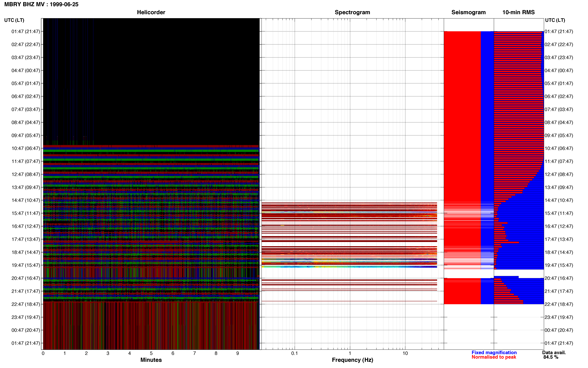
Task: Click frequency tick 0.1 on spectrogram axis
Action: (x=295, y=353)
